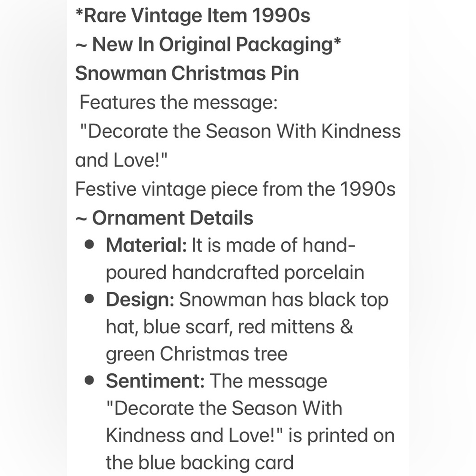Click 'poured handcrafted porcelain' text
Screen dimensions: 476x476
(235, 272)
